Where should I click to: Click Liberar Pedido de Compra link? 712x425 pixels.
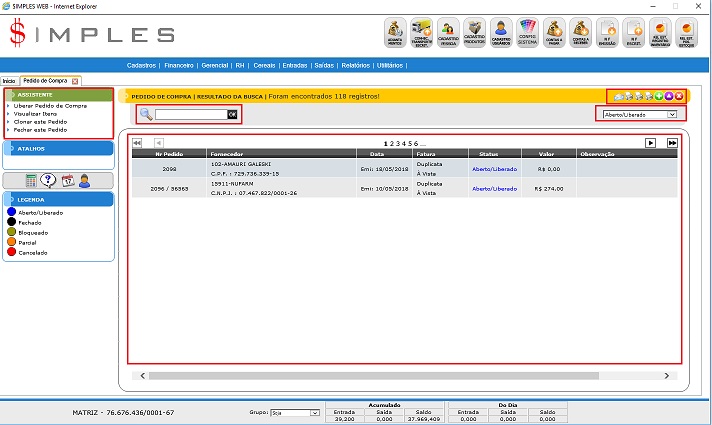50,105
